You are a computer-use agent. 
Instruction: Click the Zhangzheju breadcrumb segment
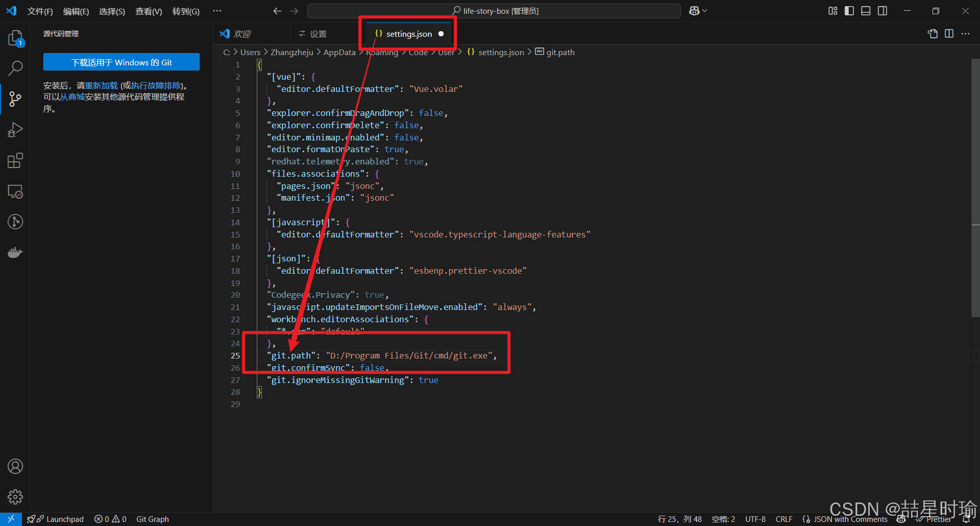[292, 52]
